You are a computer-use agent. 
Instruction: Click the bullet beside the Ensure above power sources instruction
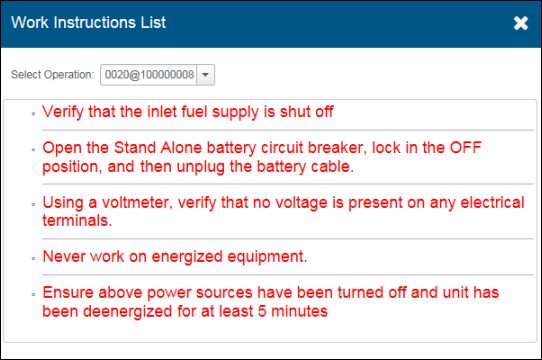[x=33, y=294]
